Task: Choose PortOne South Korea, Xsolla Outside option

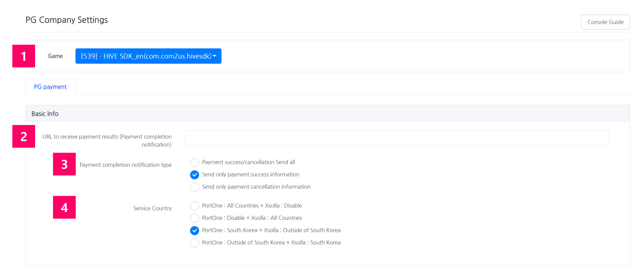Action: click(194, 231)
